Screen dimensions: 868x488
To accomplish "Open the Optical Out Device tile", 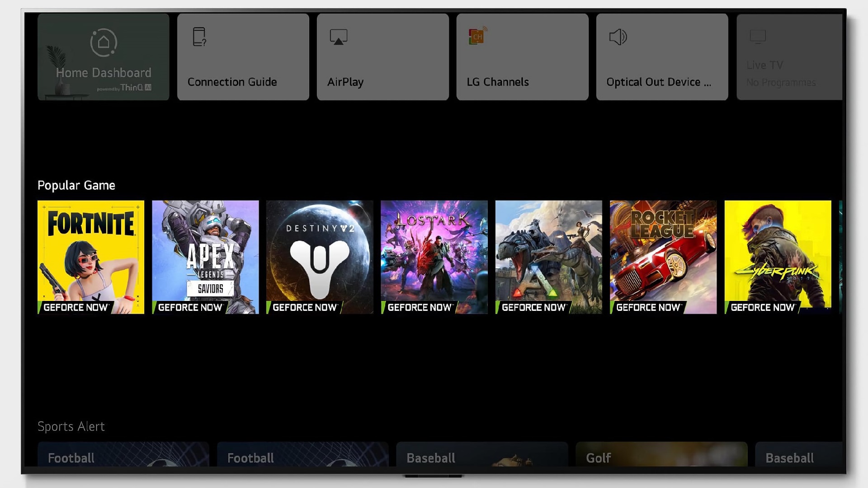I will tap(662, 57).
